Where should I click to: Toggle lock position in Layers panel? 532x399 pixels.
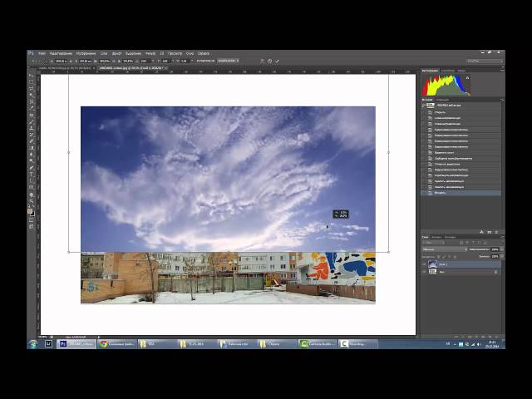pos(450,257)
